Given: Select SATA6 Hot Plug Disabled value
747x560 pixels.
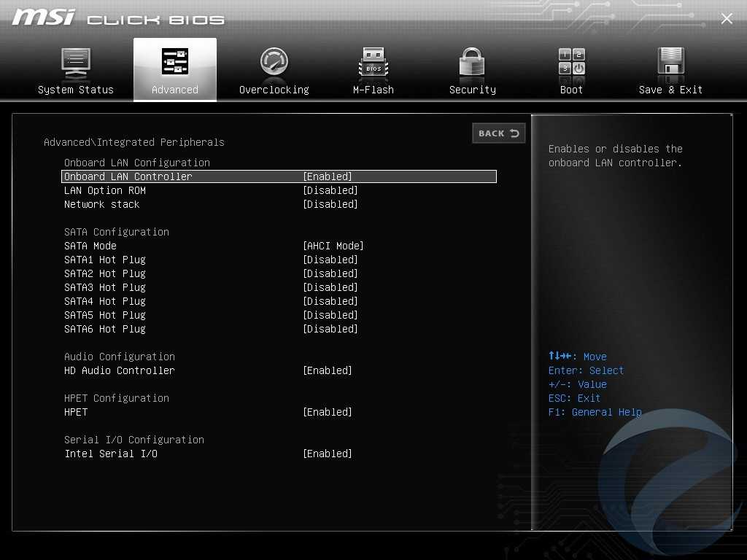Looking at the screenshot, I should tap(330, 329).
